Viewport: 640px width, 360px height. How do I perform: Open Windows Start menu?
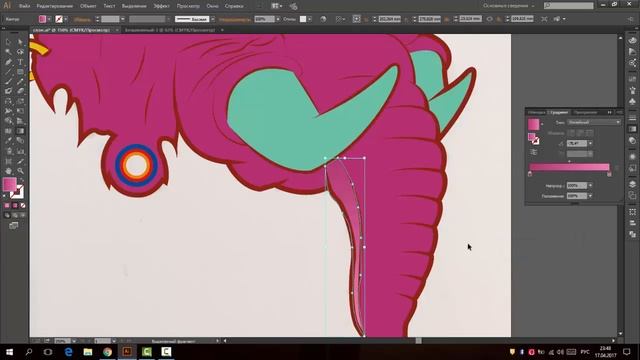9,351
